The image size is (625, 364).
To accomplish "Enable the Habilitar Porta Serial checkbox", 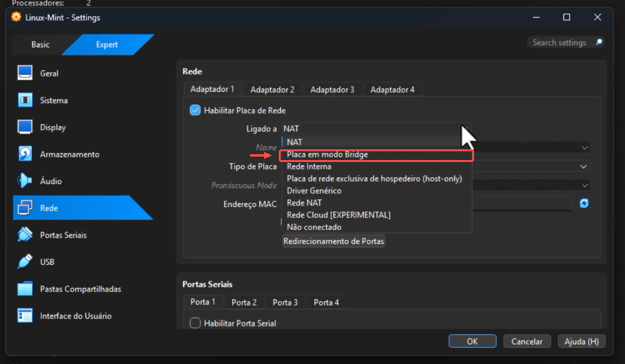I will click(x=195, y=323).
